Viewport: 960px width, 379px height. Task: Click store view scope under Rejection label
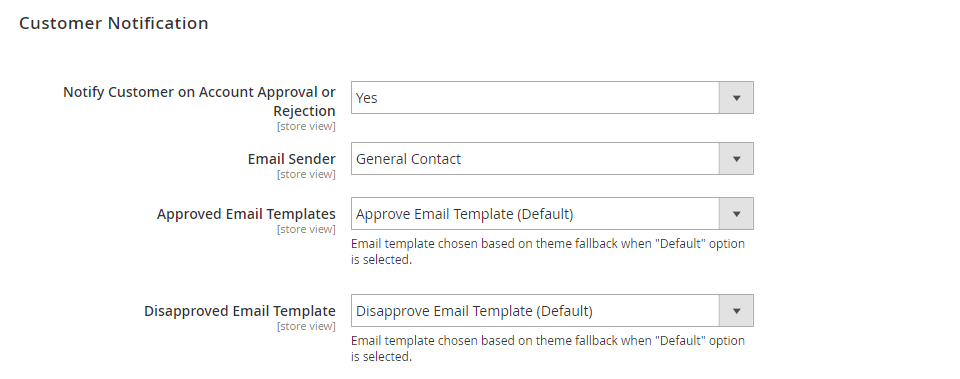click(x=306, y=127)
